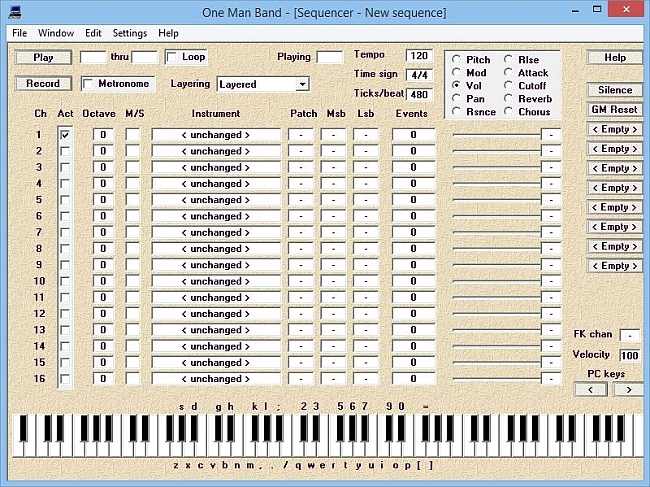650x487 pixels.
Task: Open the File menu
Action: pyautogui.click(x=19, y=33)
